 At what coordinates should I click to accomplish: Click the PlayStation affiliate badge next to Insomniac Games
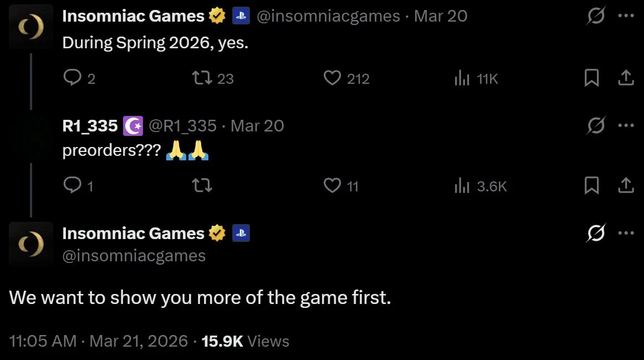[x=240, y=16]
